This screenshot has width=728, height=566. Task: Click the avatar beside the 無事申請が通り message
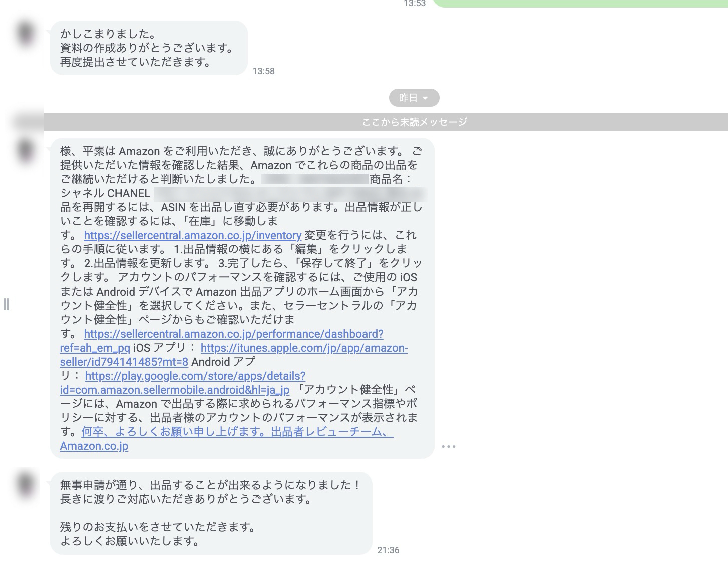[25, 485]
